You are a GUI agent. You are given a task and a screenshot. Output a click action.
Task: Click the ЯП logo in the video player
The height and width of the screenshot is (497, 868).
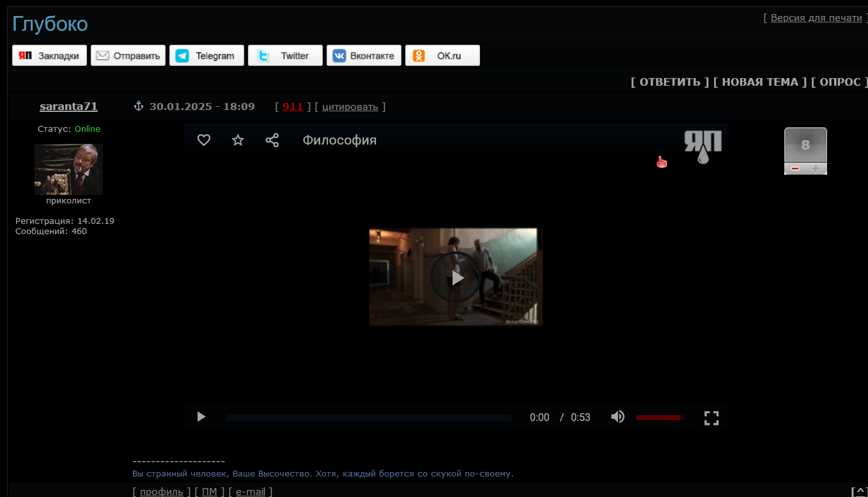click(703, 146)
